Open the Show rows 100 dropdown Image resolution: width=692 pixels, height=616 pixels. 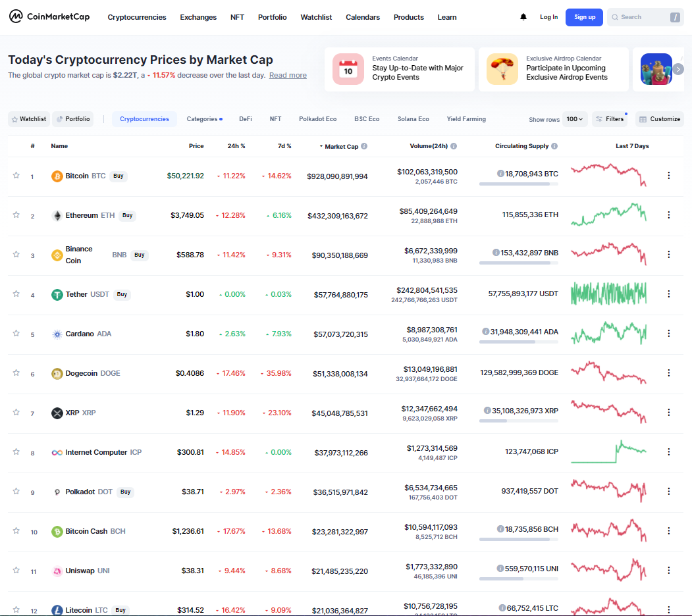(x=575, y=119)
